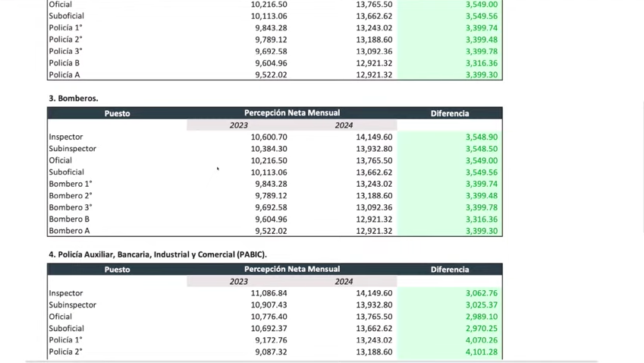Click the 2,989.10 Oficial difference value

pyautogui.click(x=482, y=317)
